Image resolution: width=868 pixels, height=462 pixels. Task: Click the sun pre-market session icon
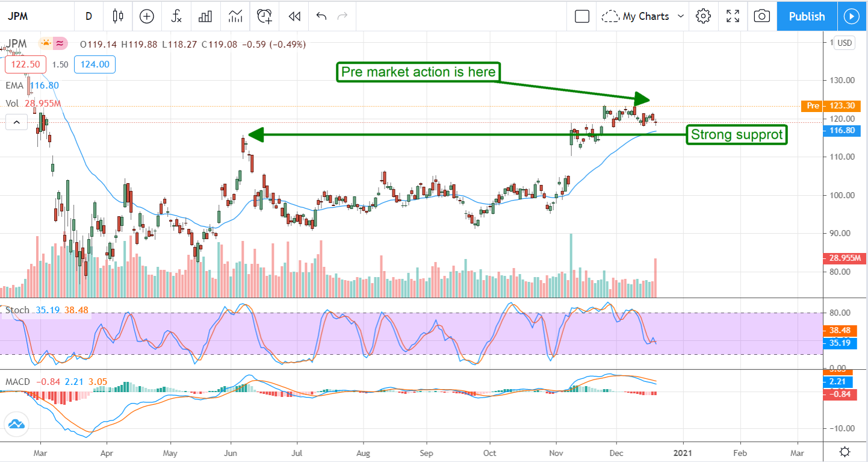45,44
